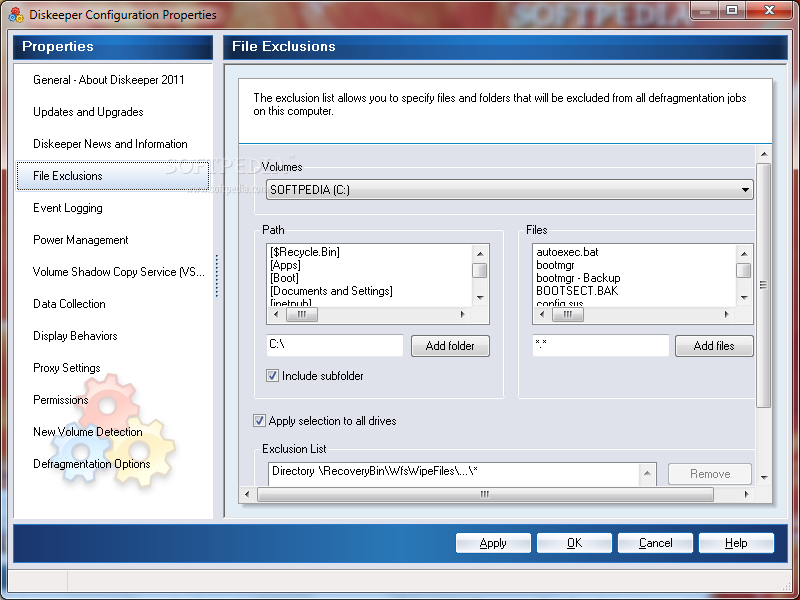
Task: Select [$Recycle.Bin] in the Path list
Action: pos(305,252)
